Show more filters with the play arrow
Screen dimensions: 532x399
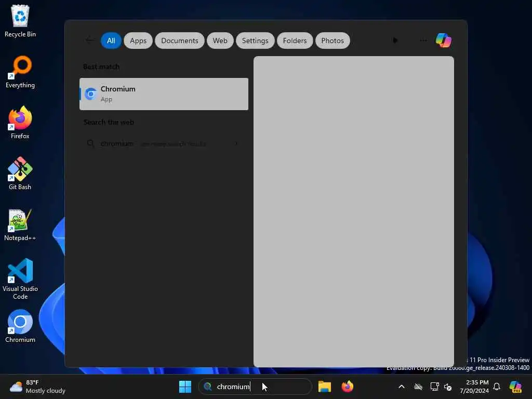click(395, 41)
